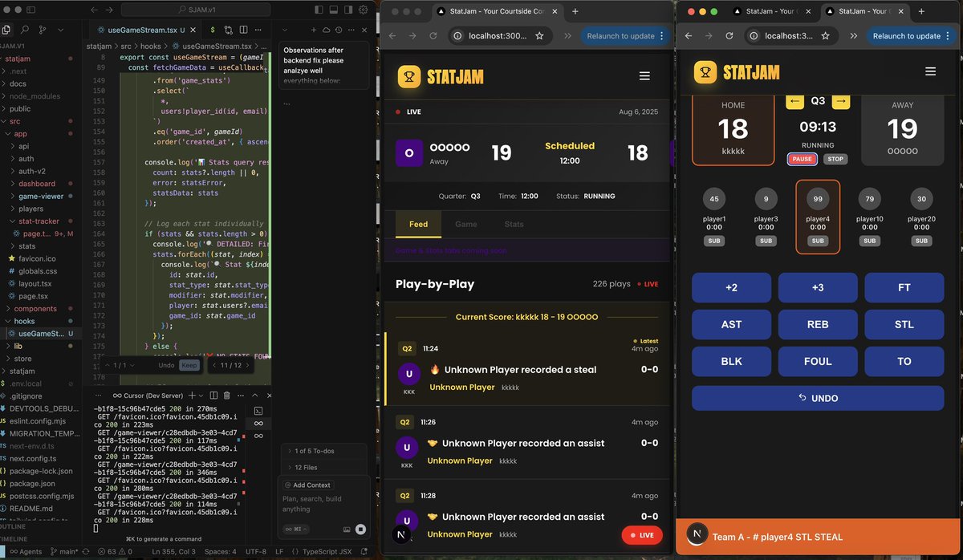This screenshot has height=560, width=963.
Task: Click the main* git branch indicator
Action: tap(66, 552)
